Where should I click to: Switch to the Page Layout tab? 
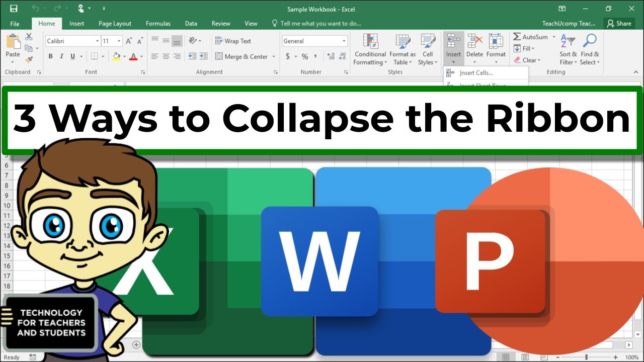115,24
